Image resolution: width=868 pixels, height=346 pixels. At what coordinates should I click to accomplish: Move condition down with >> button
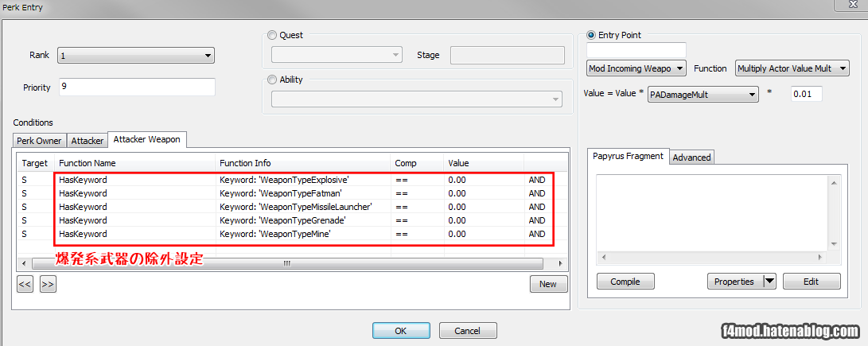click(49, 285)
